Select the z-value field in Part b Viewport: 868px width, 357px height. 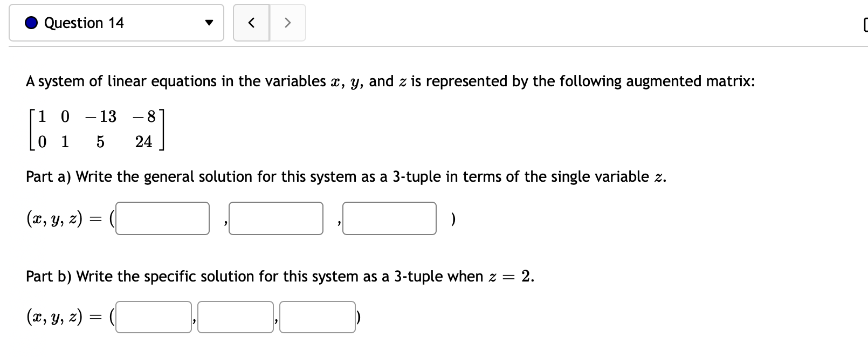[317, 318]
